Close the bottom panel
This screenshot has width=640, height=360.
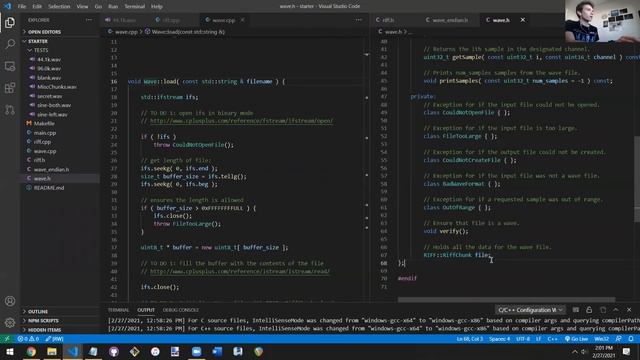629,310
